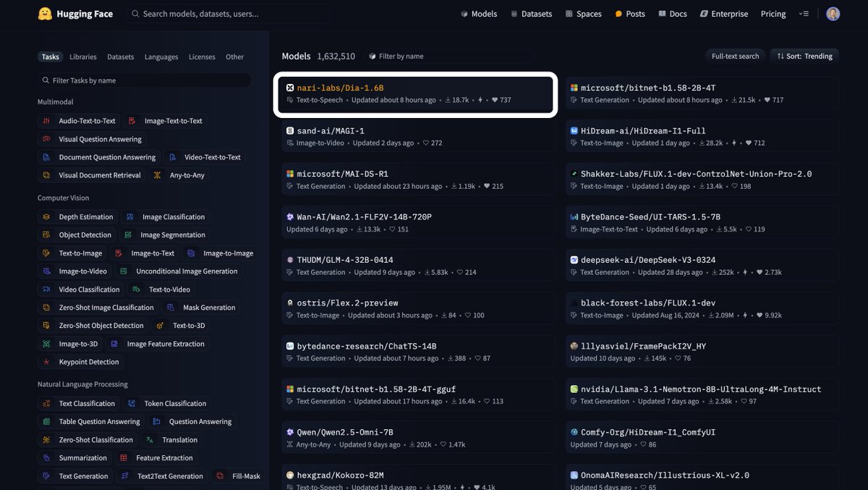Open HiDream-ai/HiDream-I1-Full model card

702,137
